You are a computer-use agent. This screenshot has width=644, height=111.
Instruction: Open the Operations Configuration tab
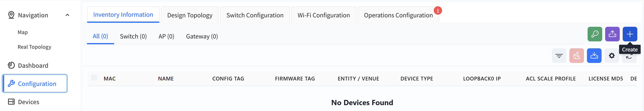tap(398, 15)
